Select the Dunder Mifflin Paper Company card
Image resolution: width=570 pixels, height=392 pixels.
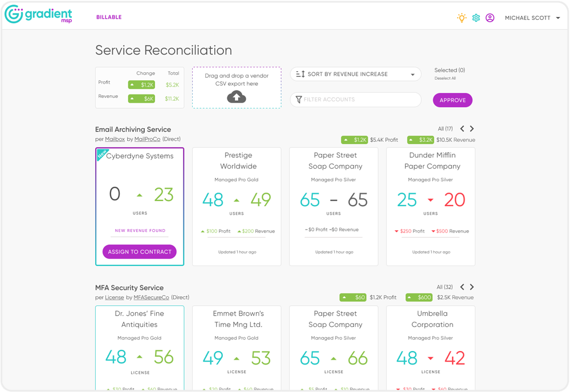pos(430,206)
